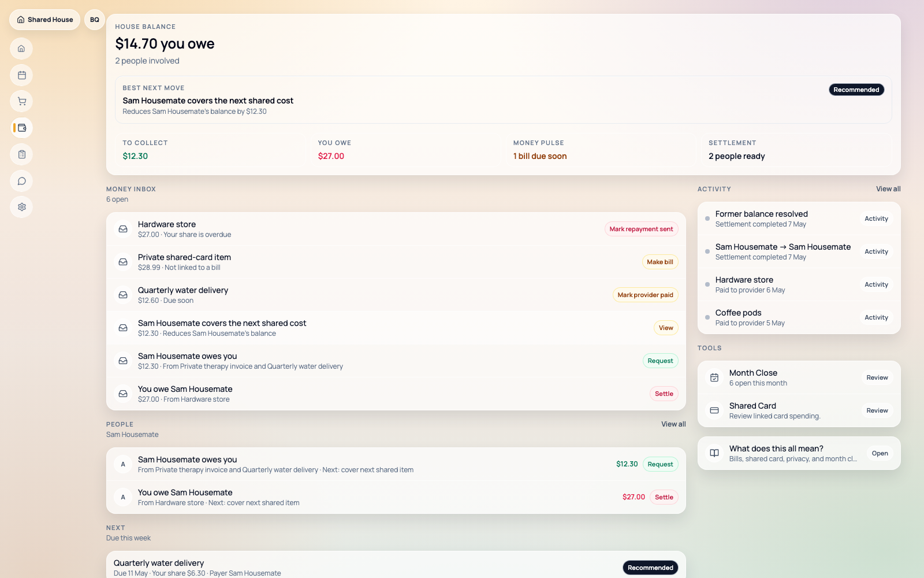Viewport: 924px width, 578px height.
Task: Click '$27.00' amount in People section
Action: click(634, 497)
